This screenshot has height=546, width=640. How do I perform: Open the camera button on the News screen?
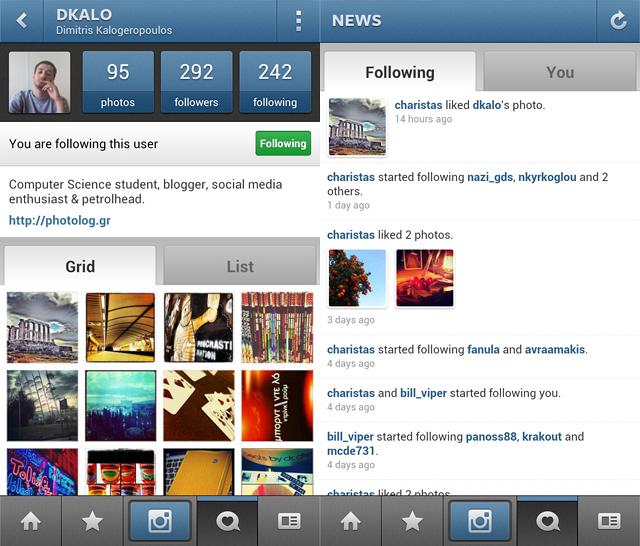(x=480, y=521)
